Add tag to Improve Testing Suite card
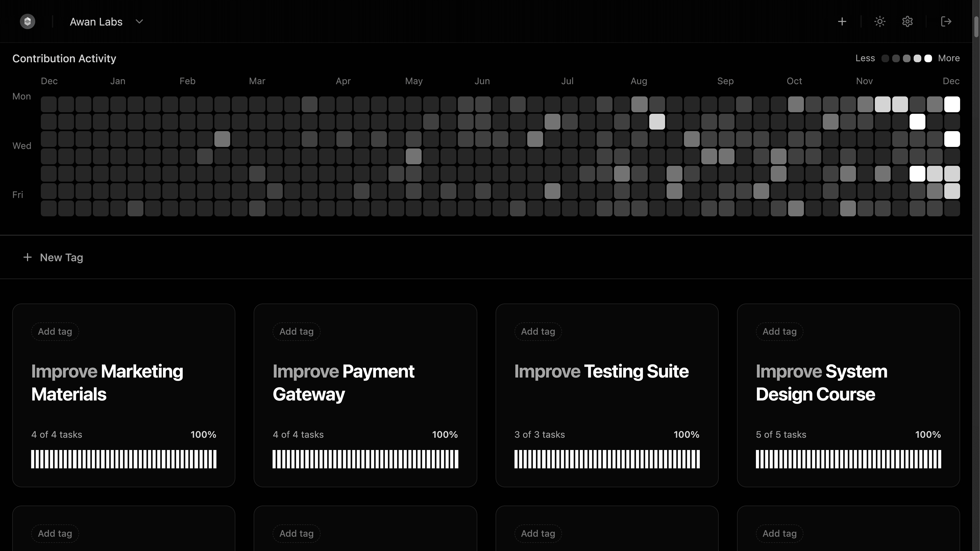The height and width of the screenshot is (551, 980). 538,331
